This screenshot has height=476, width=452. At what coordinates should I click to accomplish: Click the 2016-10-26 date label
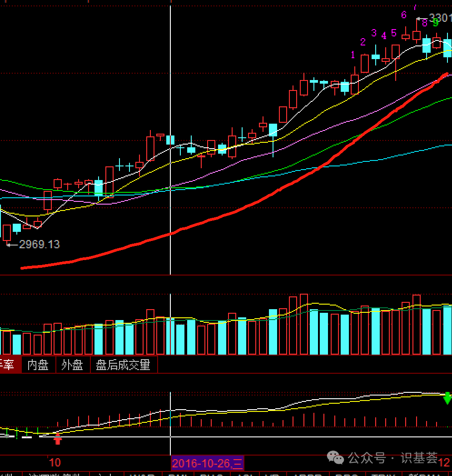coord(207,463)
